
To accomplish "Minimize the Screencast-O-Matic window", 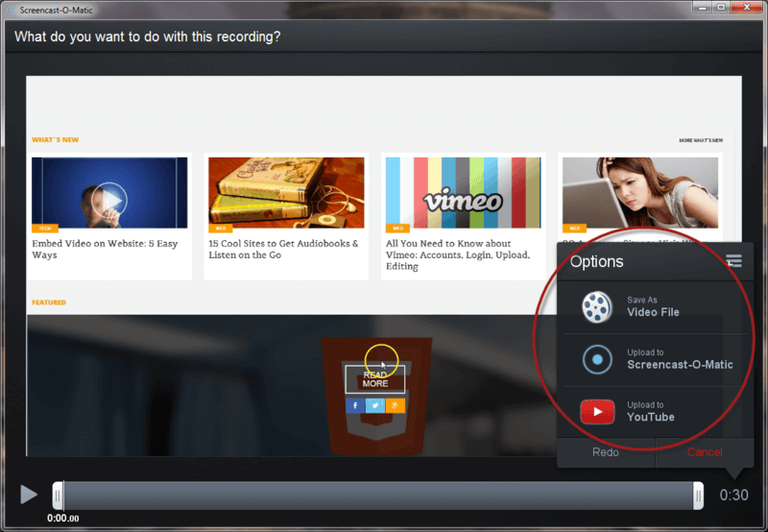I will click(x=703, y=8).
